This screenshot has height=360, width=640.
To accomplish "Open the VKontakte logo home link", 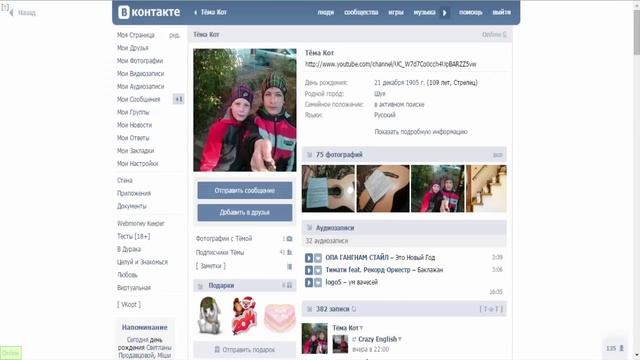I will pos(149,12).
